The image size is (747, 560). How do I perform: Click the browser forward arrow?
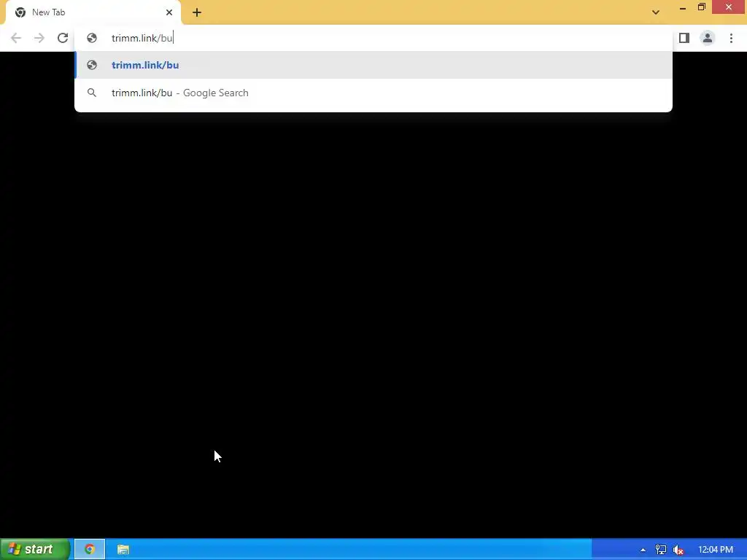point(39,38)
